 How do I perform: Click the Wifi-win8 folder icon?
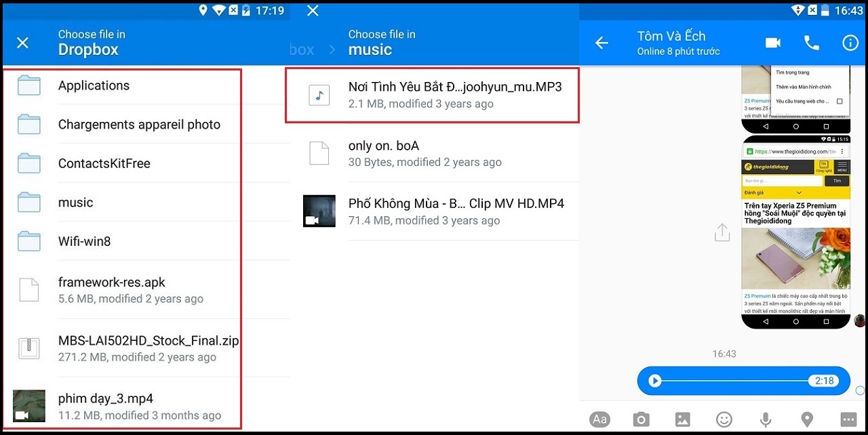[29, 241]
